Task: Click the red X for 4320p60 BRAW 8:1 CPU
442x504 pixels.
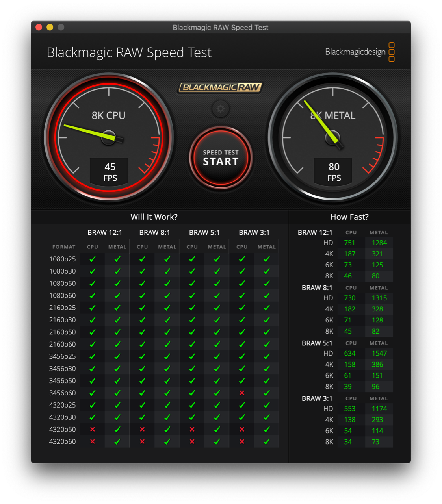Action: pyautogui.click(x=142, y=442)
